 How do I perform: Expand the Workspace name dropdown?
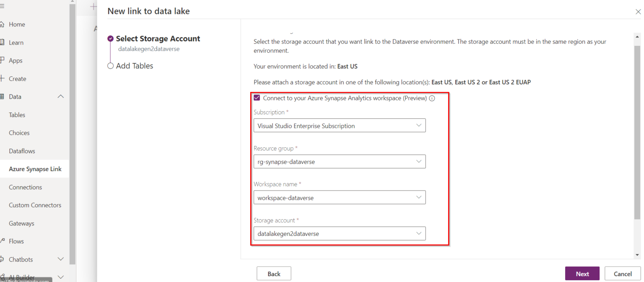[x=418, y=197]
